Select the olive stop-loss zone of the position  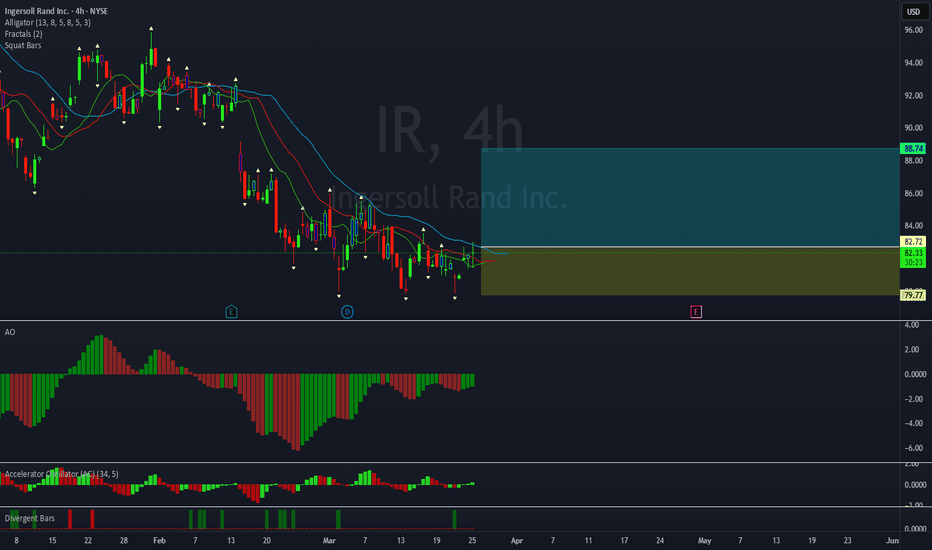(690, 271)
